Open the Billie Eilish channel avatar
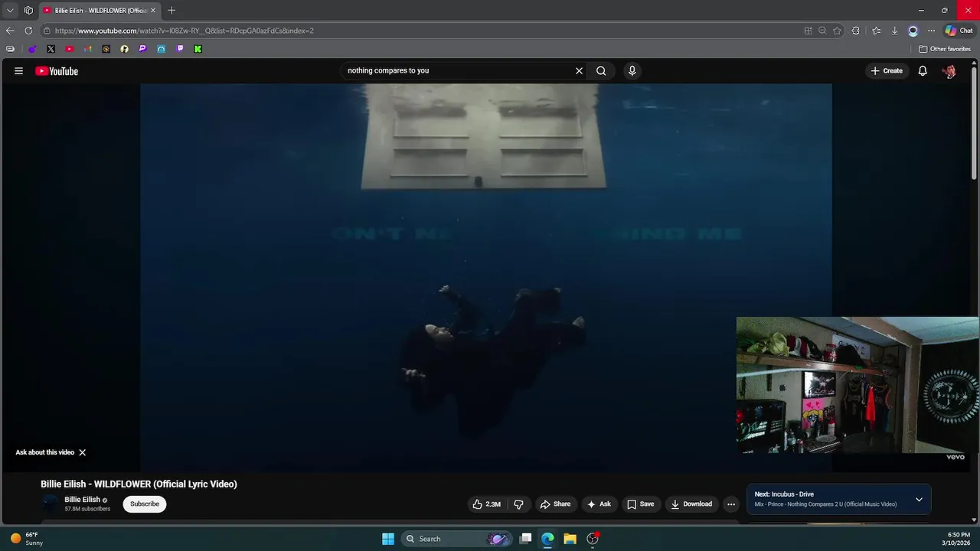 [50, 504]
